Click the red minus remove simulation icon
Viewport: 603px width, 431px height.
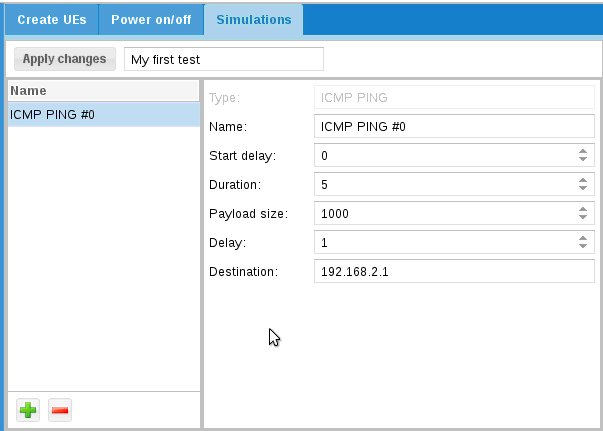tap(60, 409)
